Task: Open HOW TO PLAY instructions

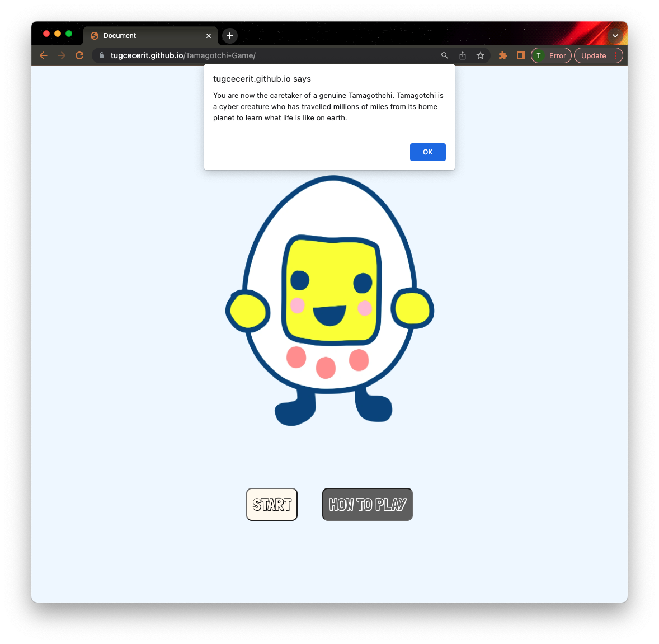Action: pyautogui.click(x=367, y=504)
